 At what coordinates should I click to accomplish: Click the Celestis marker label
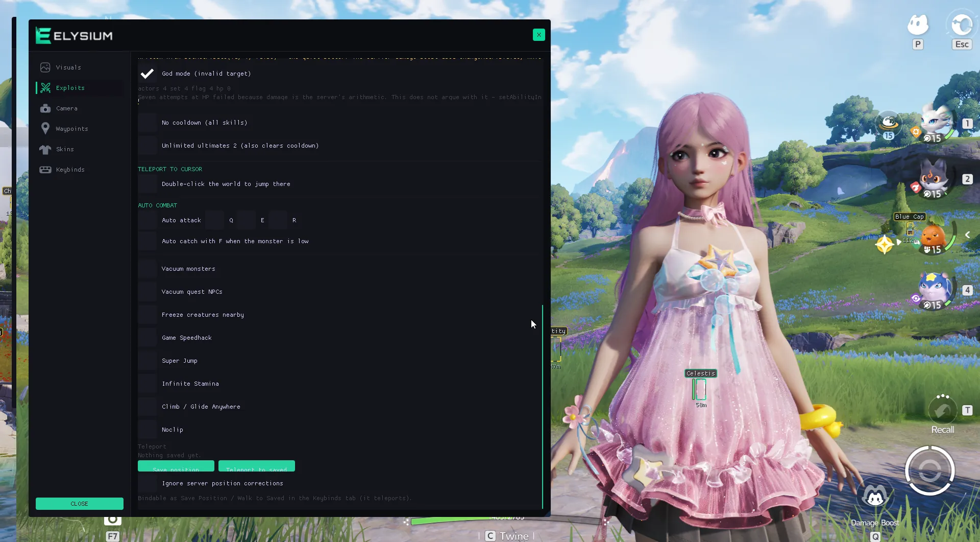click(x=700, y=373)
